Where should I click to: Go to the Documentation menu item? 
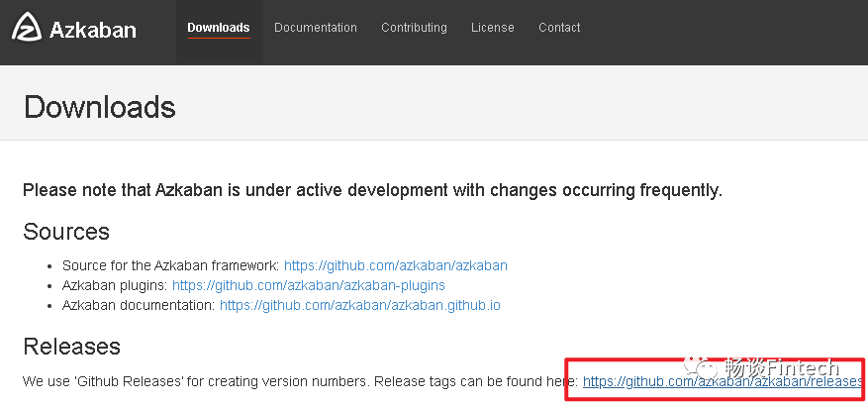pyautogui.click(x=316, y=28)
